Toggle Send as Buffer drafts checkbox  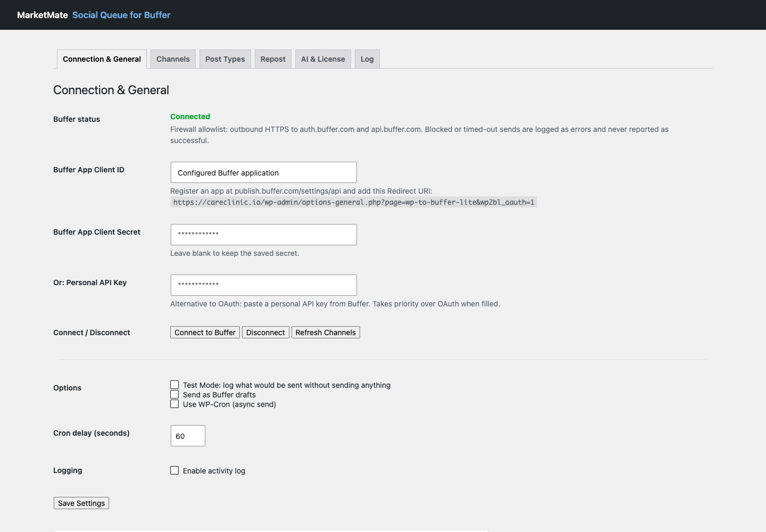tap(174, 394)
